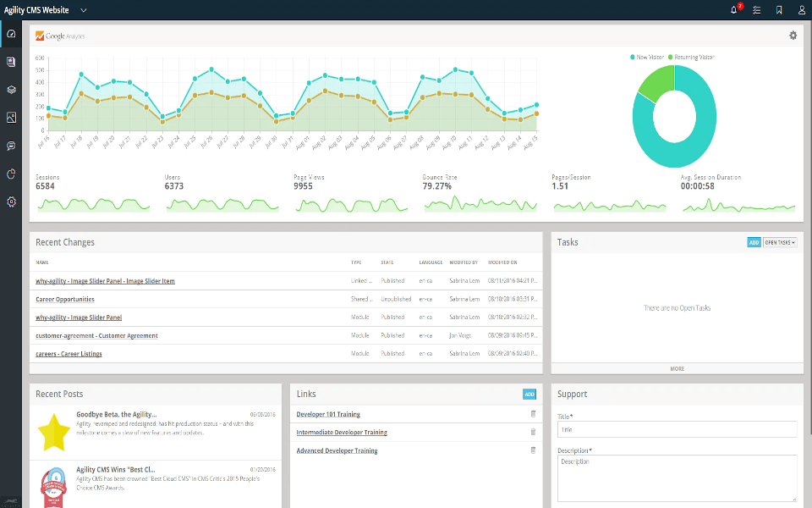The image size is (812, 508).
Task: Open the task checklist icon in top bar
Action: (756, 10)
